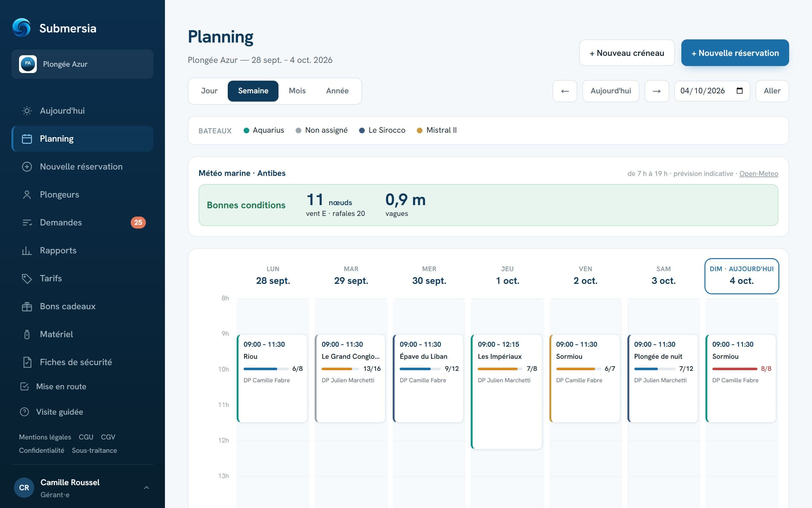Viewport: 812px width, 508px height.
Task: Switch to the Jour view
Action: click(209, 91)
